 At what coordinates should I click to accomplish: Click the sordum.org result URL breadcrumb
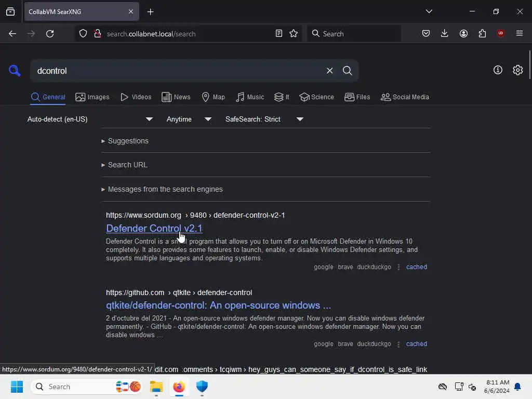[195, 215]
